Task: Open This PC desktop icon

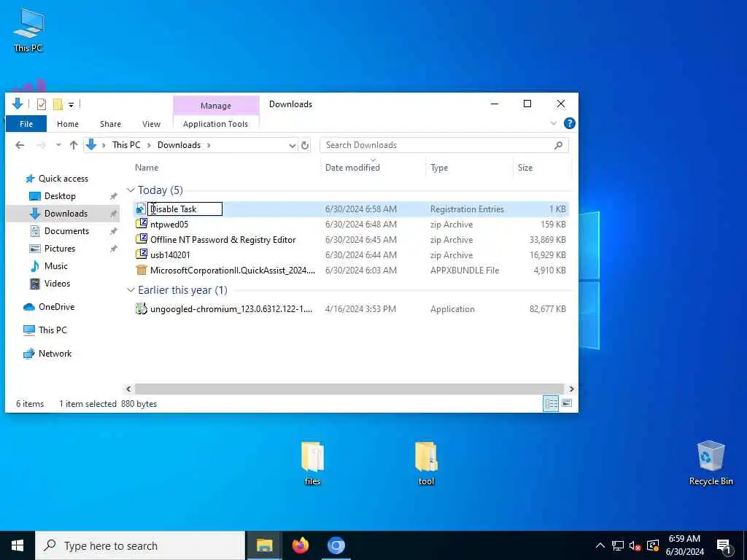Action: click(x=28, y=30)
